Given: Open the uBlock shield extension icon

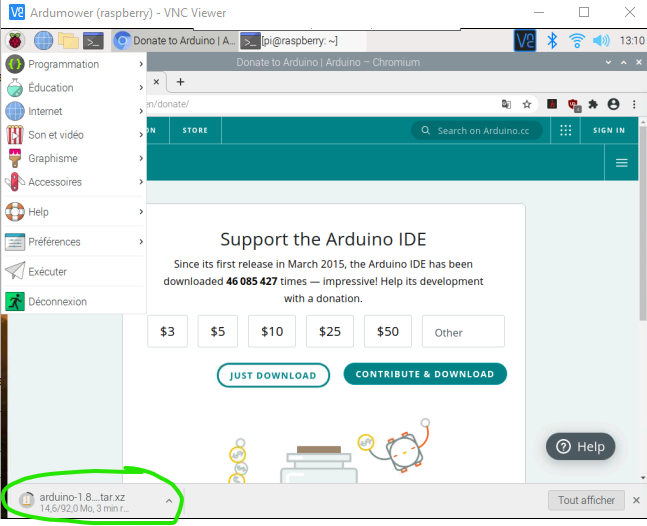Looking at the screenshot, I should tap(574, 105).
